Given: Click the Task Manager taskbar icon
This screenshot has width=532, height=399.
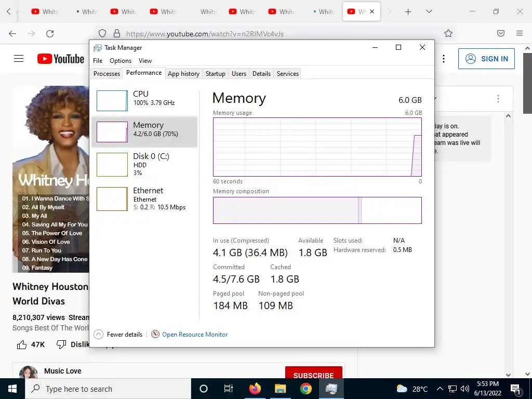Looking at the screenshot, I should pos(331,389).
